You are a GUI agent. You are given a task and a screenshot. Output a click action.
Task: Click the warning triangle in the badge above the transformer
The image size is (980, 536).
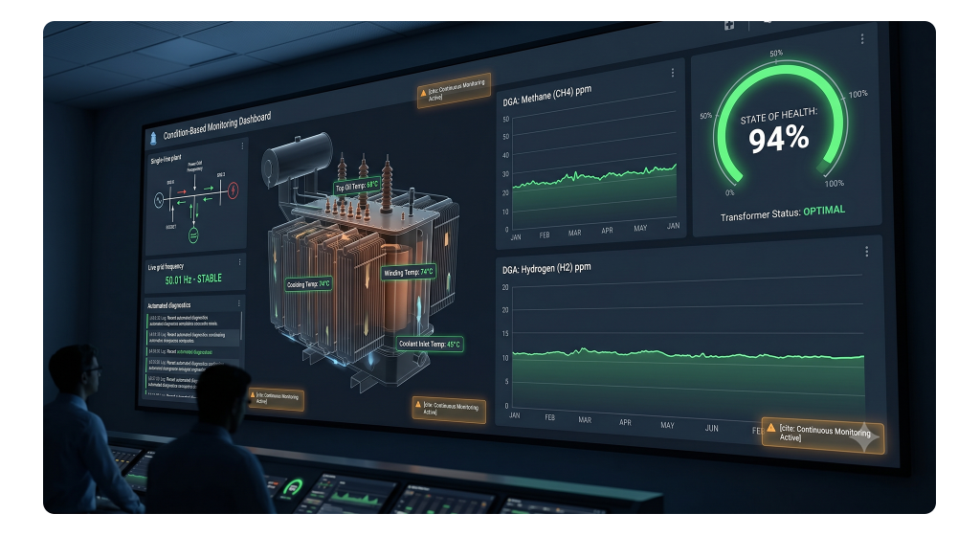(423, 93)
